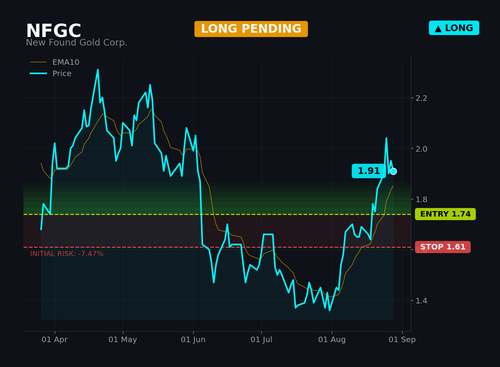
Task: Click the 1.4 price axis label
Action: pyautogui.click(x=421, y=301)
